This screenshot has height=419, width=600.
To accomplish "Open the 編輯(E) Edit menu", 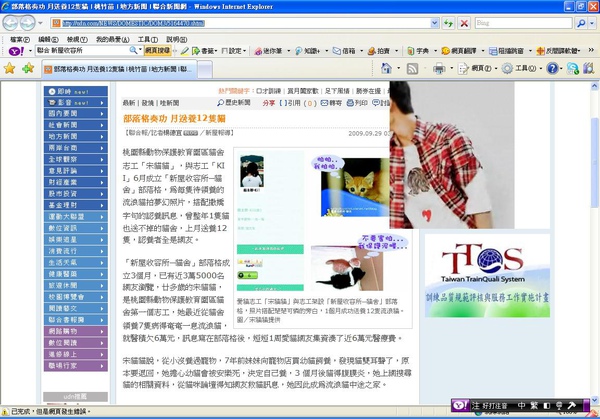I will click(48, 39).
